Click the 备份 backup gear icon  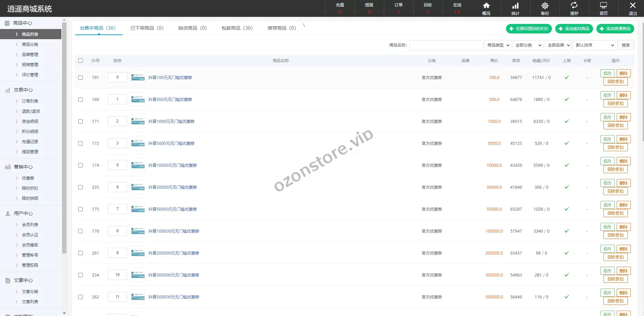pyautogui.click(x=545, y=6)
